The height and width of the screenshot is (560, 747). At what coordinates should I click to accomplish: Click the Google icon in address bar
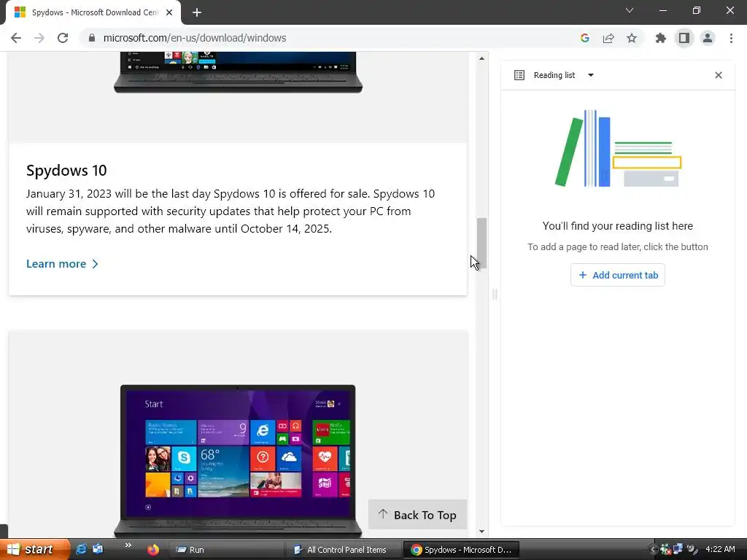pyautogui.click(x=584, y=38)
